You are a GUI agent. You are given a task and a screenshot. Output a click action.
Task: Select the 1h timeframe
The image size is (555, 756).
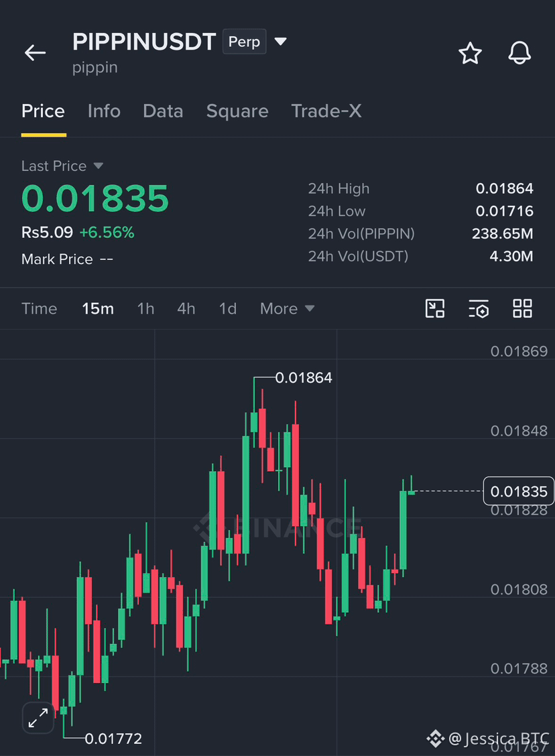point(145,308)
